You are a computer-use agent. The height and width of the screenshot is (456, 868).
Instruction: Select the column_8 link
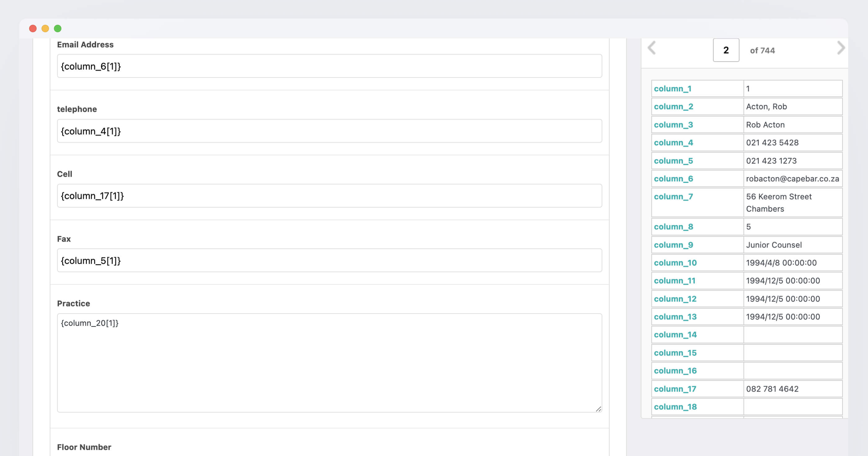[673, 227]
